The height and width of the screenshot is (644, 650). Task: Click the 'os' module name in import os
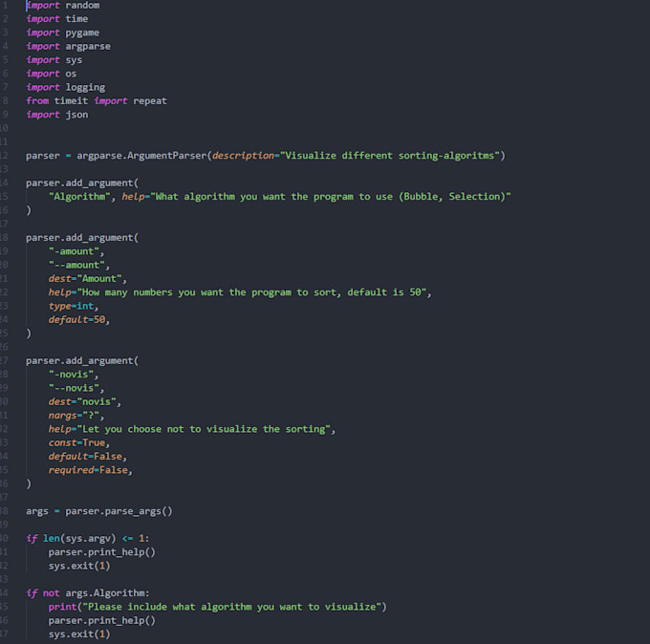click(71, 74)
